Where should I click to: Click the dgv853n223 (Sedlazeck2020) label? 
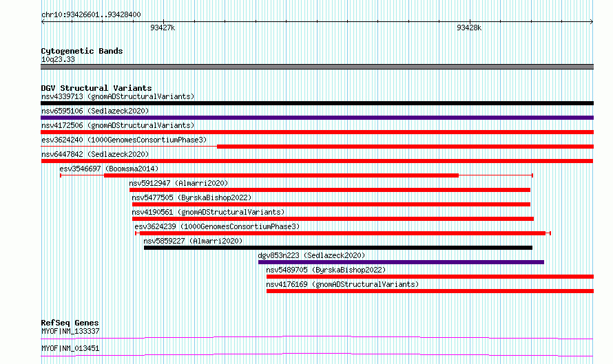(x=311, y=255)
